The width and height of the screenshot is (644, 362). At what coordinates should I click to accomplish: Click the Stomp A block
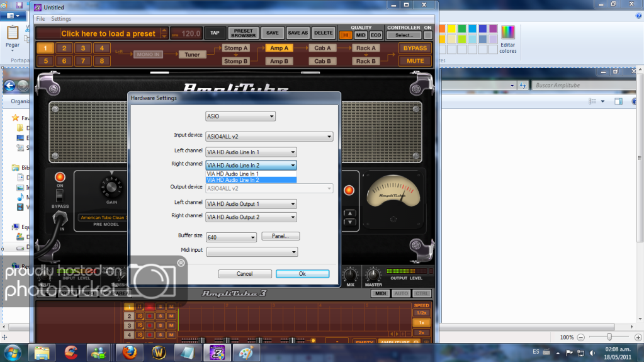236,48
